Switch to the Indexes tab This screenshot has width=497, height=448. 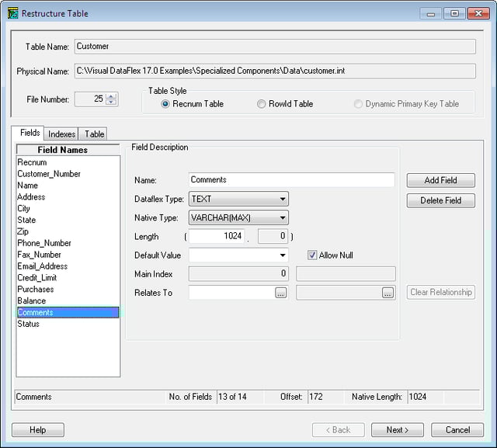(61, 134)
